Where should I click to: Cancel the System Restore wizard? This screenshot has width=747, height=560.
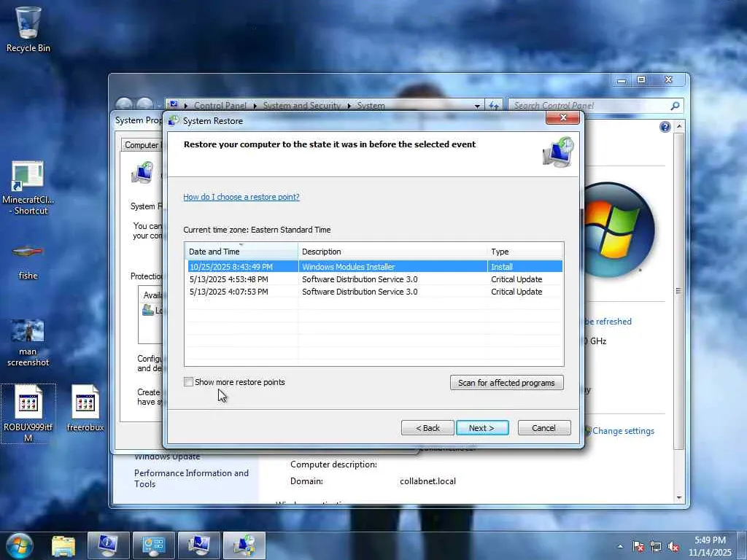coord(544,428)
